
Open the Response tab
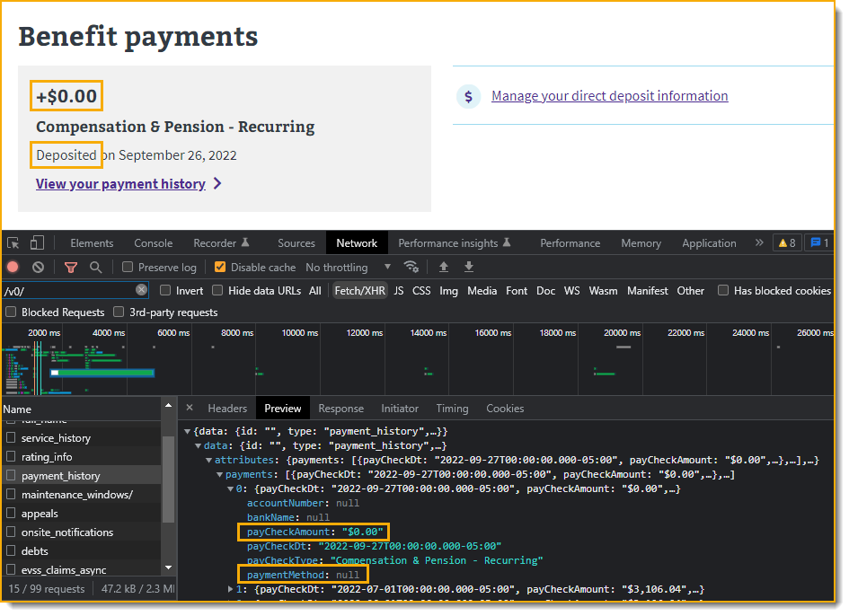click(340, 409)
